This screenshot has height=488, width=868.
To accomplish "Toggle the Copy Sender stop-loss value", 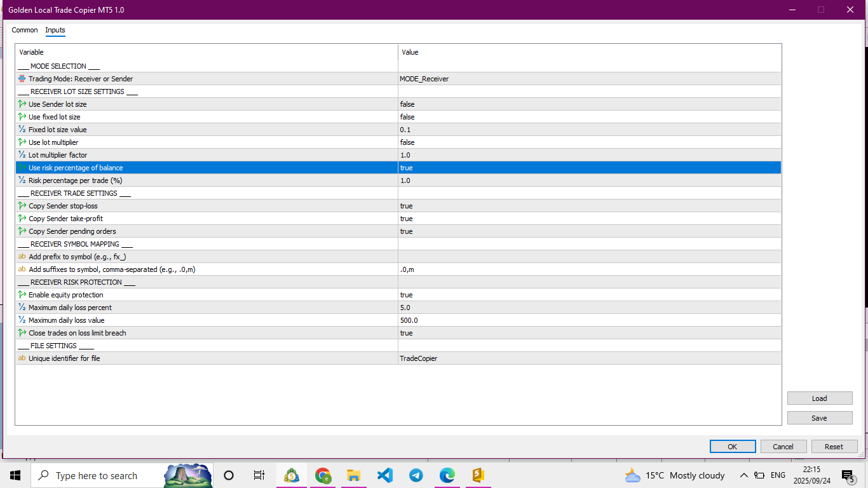I will (x=590, y=206).
